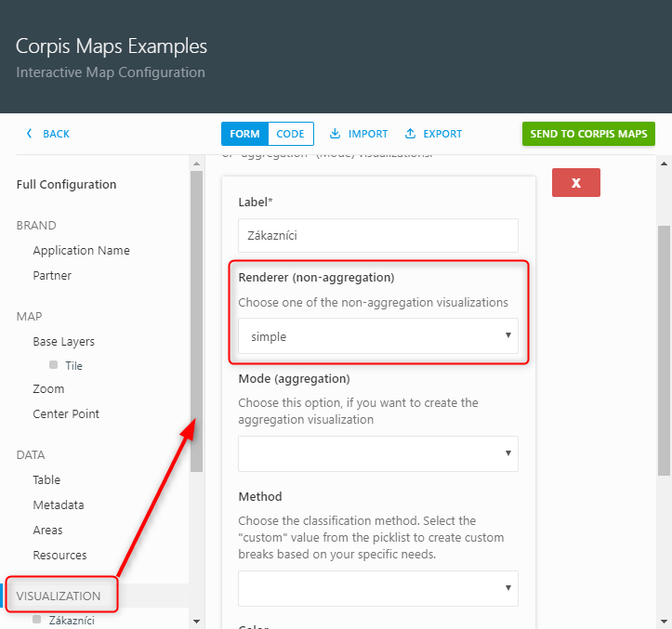Open BRAND section in sidebar
Screen dimensions: 672x629
click(x=36, y=226)
